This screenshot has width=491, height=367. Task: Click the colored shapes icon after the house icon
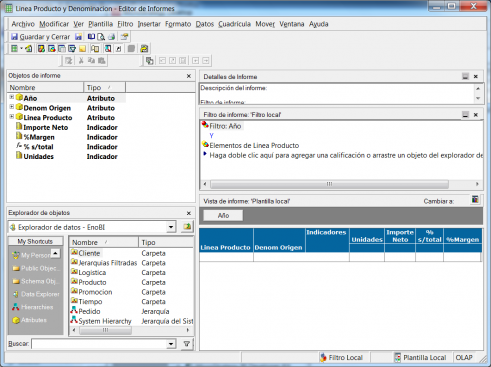pyautogui.click(x=41, y=49)
